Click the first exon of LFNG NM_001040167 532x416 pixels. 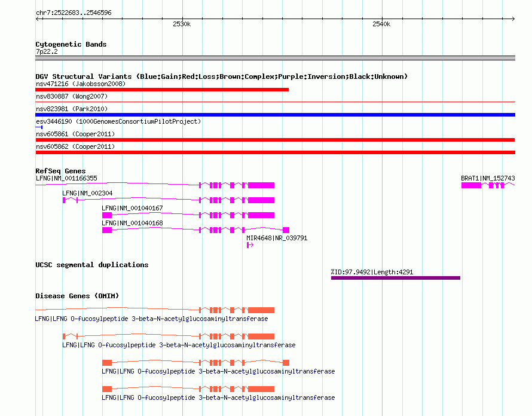click(x=107, y=215)
